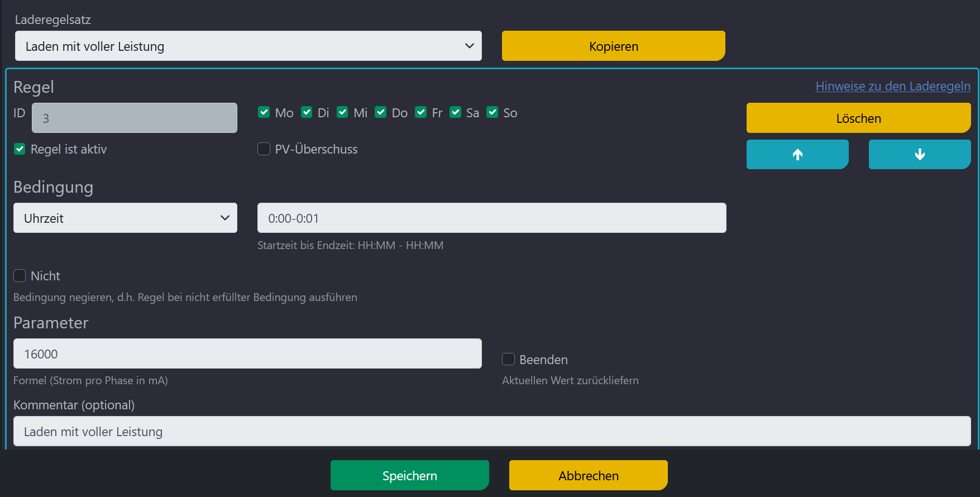Viewport: 980px width, 497px height.
Task: Enable the Beenden checkbox
Action: (x=508, y=359)
